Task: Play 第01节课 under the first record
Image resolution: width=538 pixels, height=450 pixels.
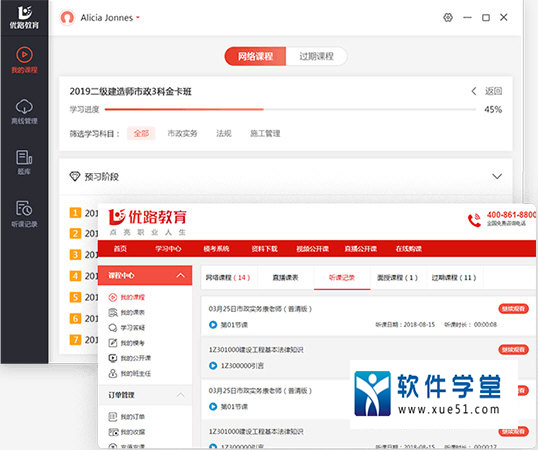Action: click(213, 324)
